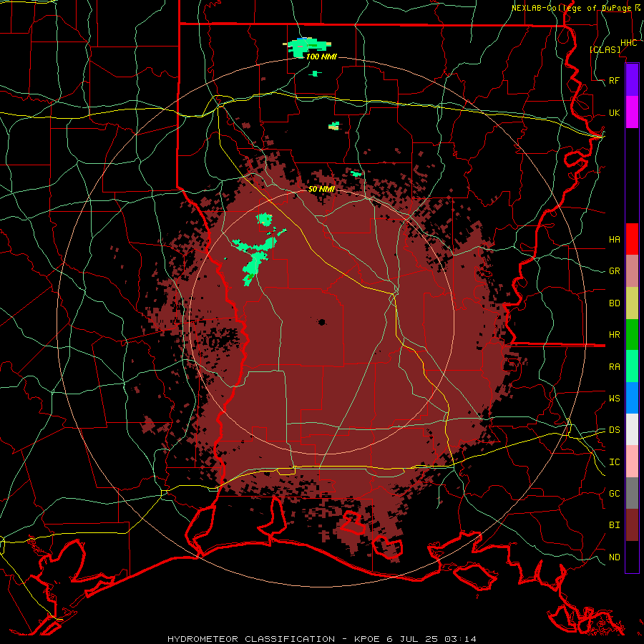Click the "UK" legend label text
This screenshot has height=644, width=644.
pyautogui.click(x=614, y=112)
